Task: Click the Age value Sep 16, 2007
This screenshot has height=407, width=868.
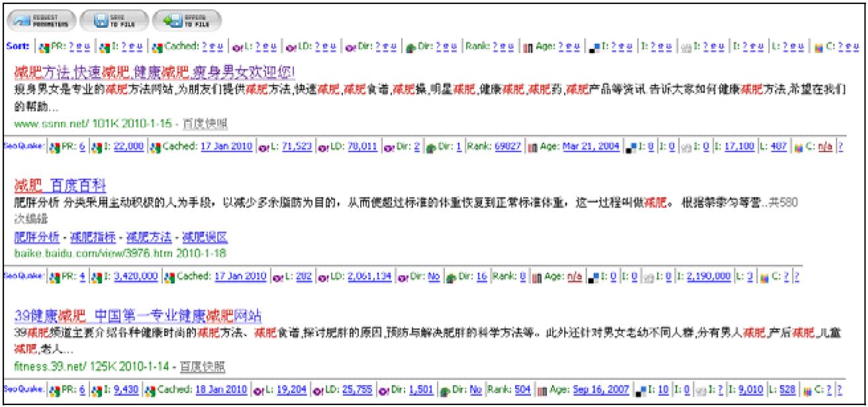Action: click(x=601, y=390)
